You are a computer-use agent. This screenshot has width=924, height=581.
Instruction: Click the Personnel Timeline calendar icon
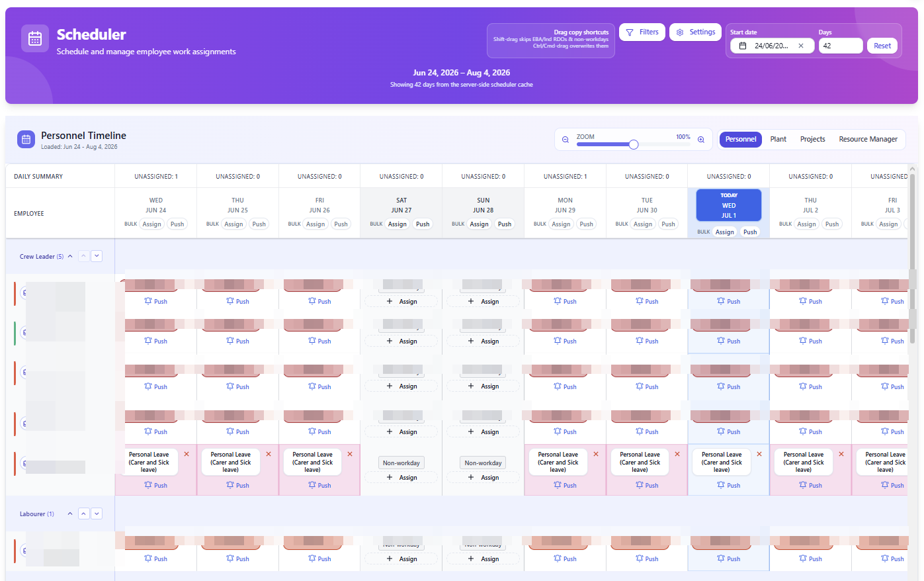[26, 139]
